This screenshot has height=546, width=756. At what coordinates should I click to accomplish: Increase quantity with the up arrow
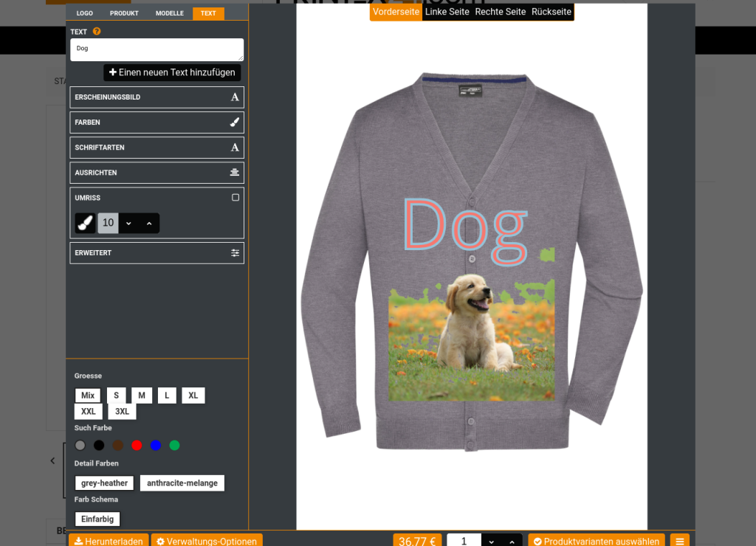pyautogui.click(x=512, y=542)
